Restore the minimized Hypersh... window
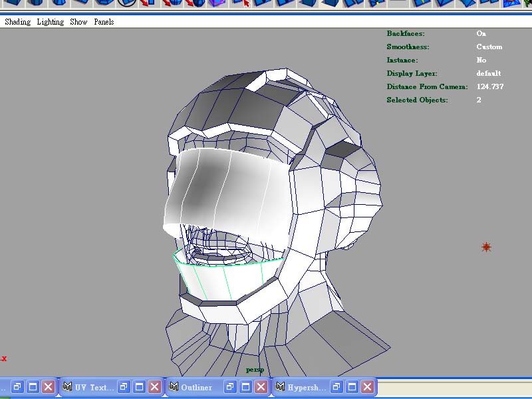The width and height of the screenshot is (532, 399). [x=336, y=387]
